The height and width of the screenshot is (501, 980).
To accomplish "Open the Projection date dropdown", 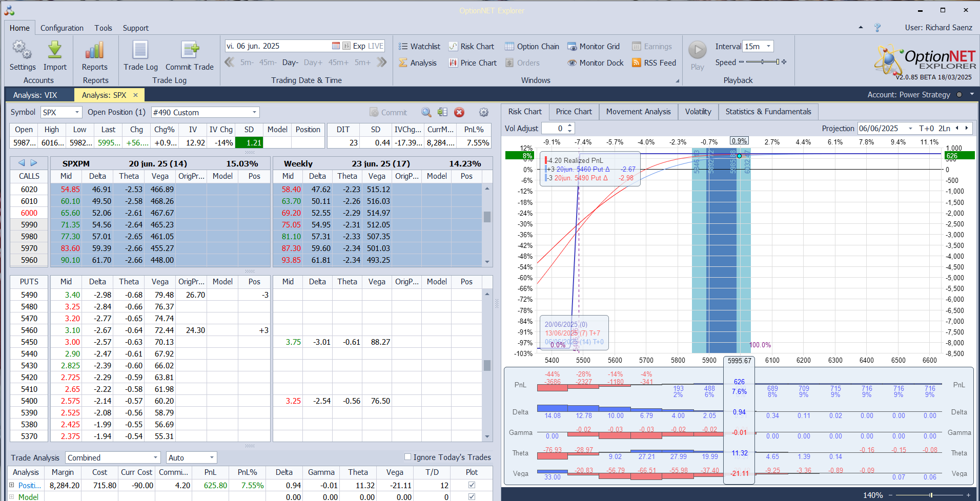I will tap(910, 129).
